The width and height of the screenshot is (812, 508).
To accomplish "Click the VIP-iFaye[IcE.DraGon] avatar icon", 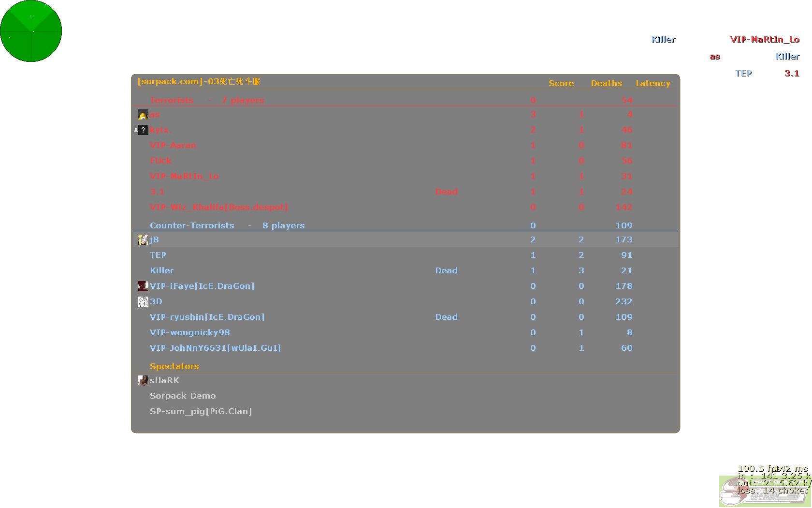I will pyautogui.click(x=143, y=286).
